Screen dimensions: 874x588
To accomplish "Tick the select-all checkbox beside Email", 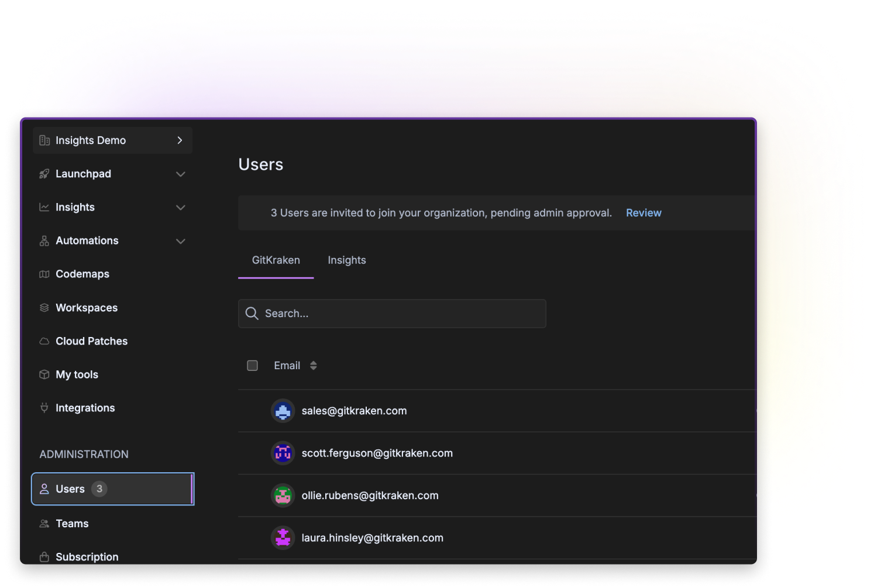I will [x=253, y=366].
